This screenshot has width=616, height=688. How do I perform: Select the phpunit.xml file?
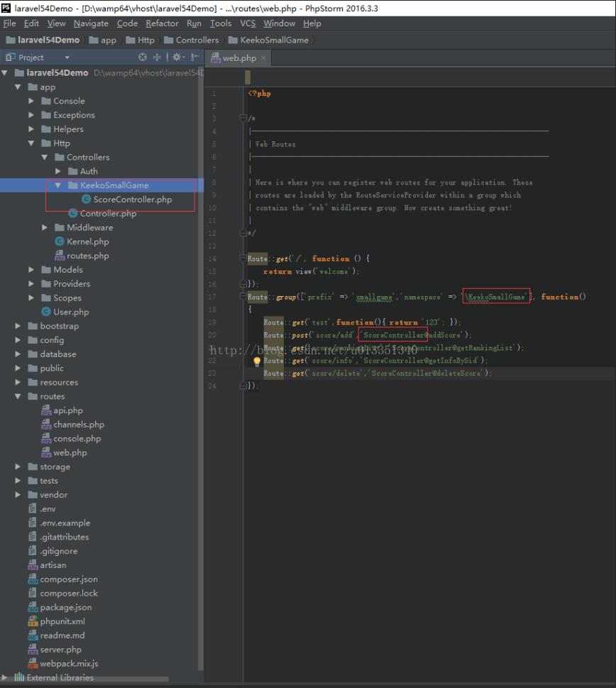[x=62, y=621]
